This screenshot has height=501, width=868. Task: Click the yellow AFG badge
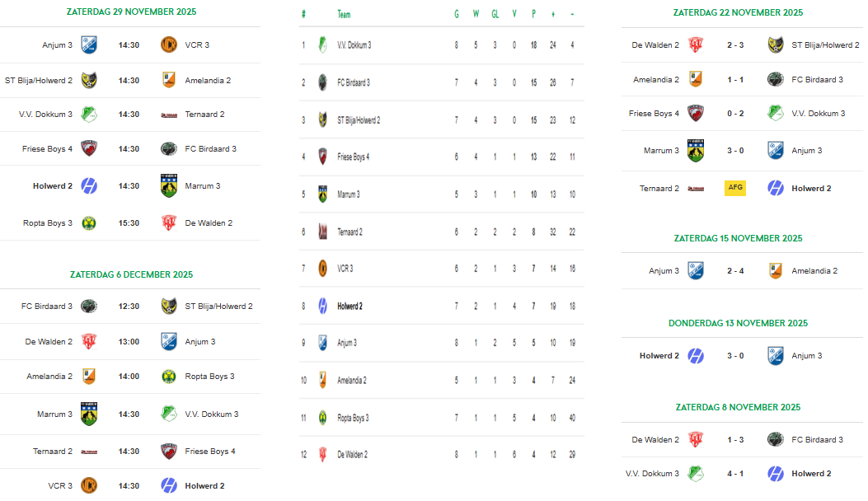(735, 188)
